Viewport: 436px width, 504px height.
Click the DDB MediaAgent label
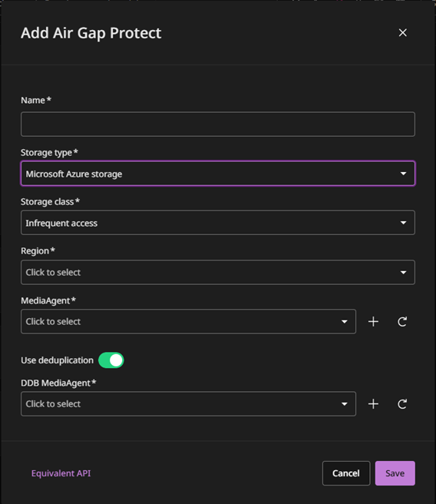coord(58,383)
